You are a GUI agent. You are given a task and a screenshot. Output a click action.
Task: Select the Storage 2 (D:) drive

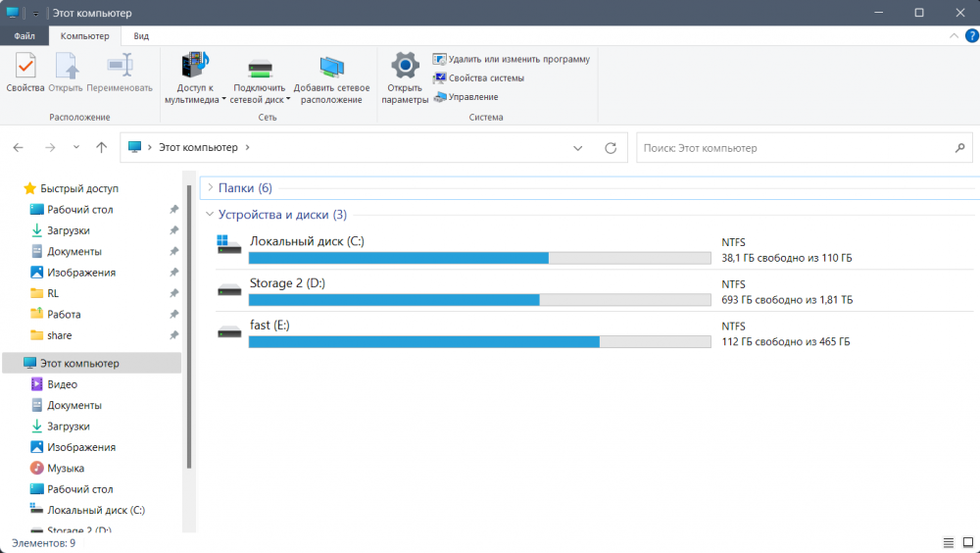(x=286, y=283)
